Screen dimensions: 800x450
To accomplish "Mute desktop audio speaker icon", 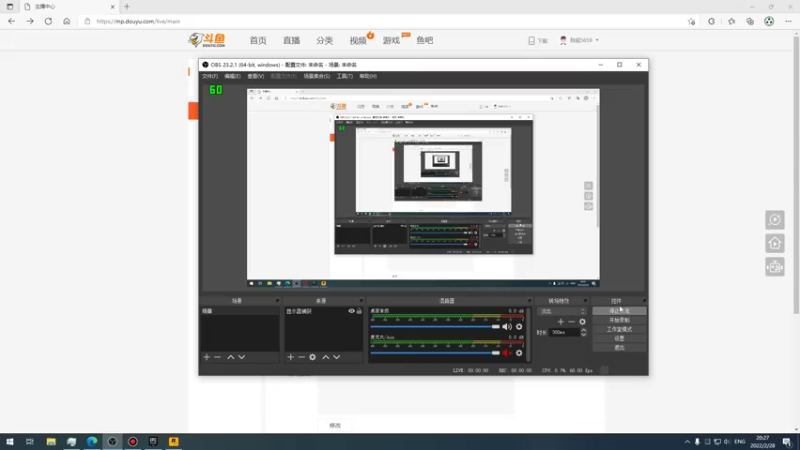I will 507,327.
